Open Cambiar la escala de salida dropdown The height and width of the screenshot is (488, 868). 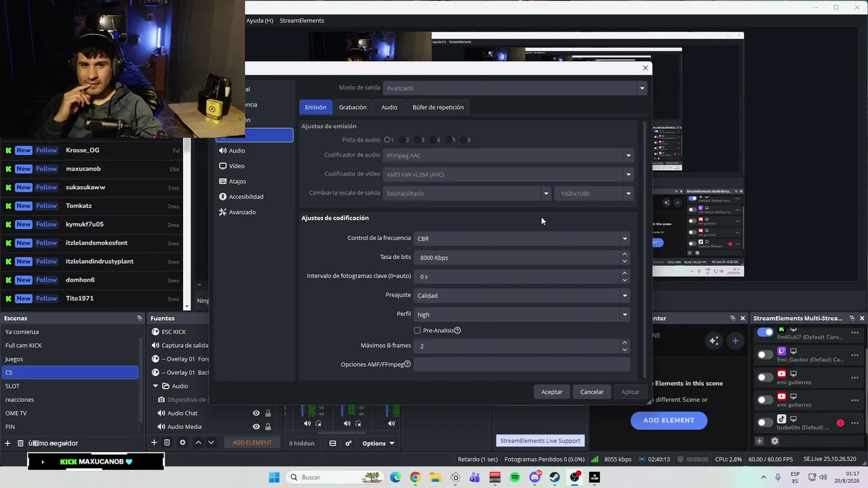pos(467,193)
